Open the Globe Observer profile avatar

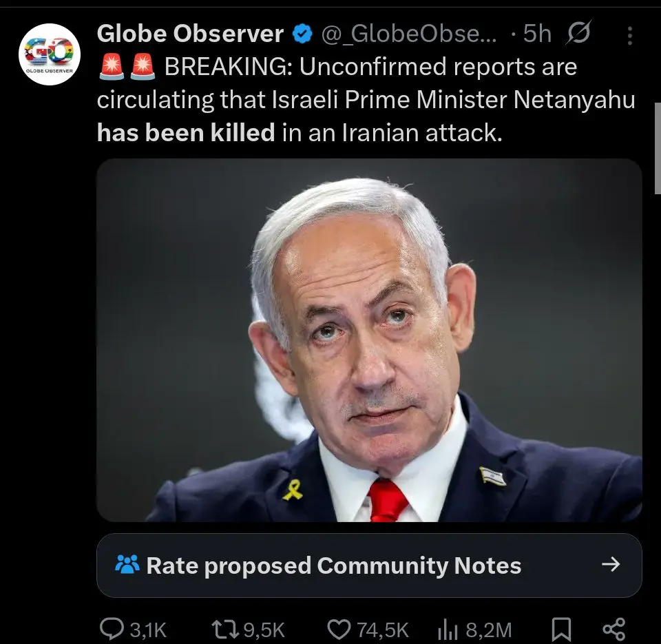pyautogui.click(x=50, y=54)
